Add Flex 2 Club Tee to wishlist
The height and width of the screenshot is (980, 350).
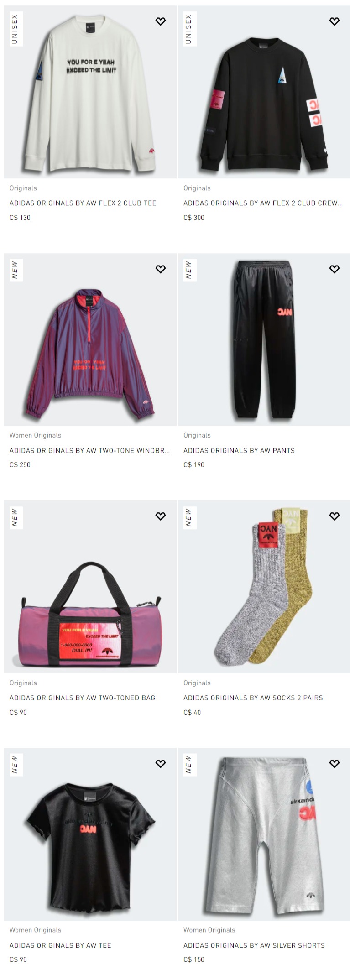(161, 21)
